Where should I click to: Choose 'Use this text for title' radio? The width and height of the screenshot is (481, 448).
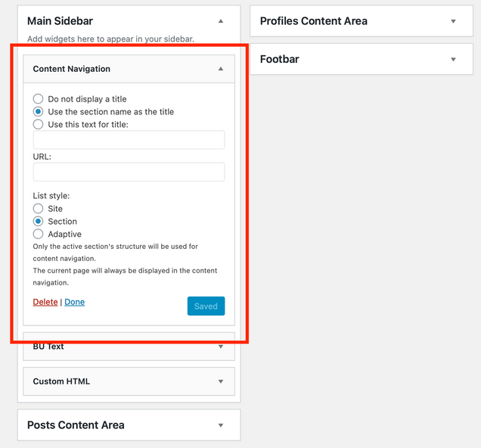[x=39, y=124]
